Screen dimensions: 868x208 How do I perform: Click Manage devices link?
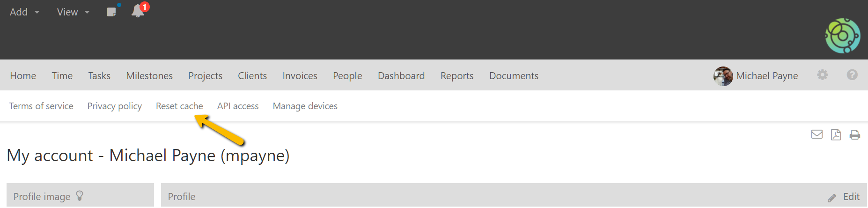(305, 106)
